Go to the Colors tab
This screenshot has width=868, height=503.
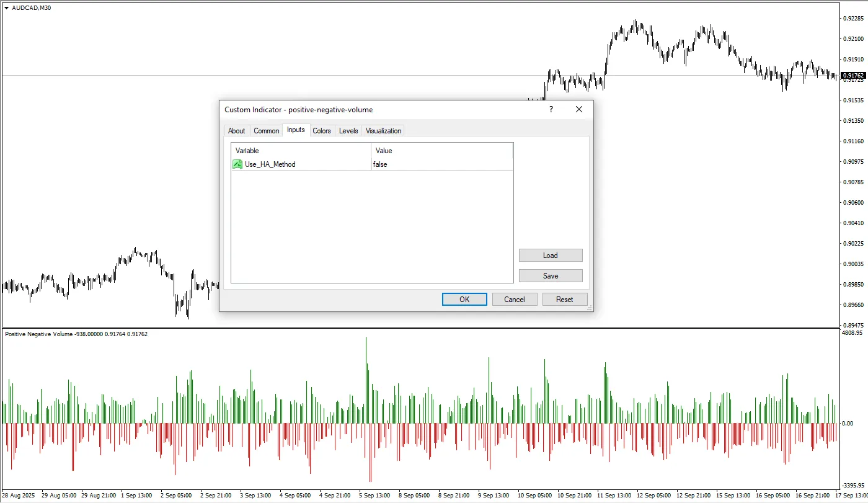(322, 131)
